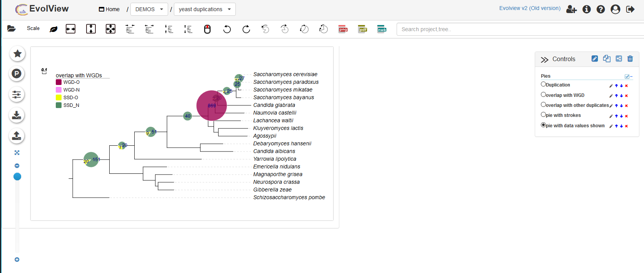Toggle the Pies checkbox in Controls

click(x=627, y=77)
